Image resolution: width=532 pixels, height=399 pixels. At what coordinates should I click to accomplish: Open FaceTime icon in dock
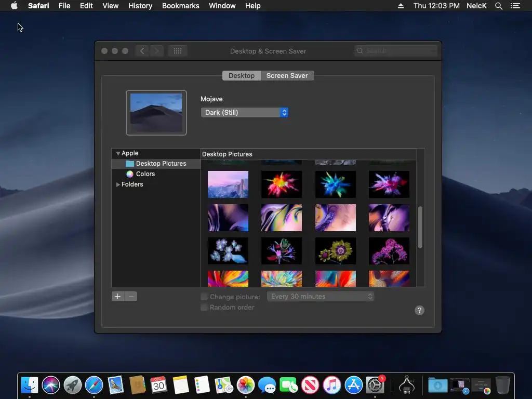[x=288, y=385]
